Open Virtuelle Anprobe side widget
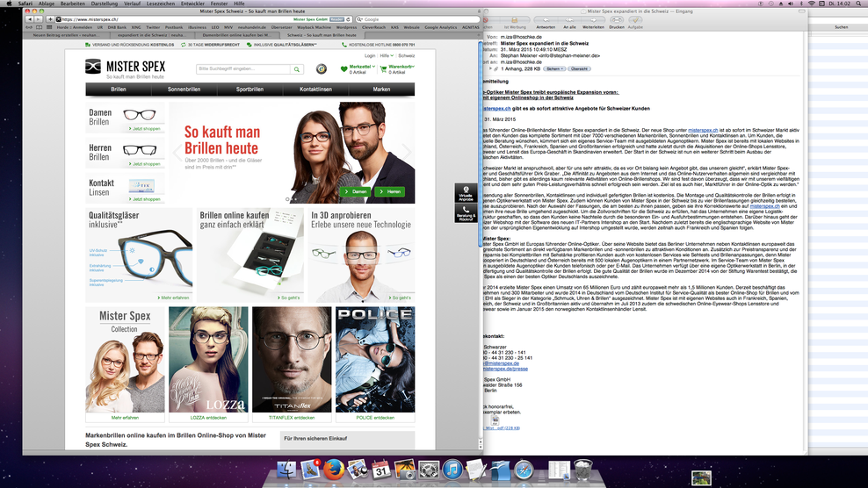The height and width of the screenshot is (488, 868). [467, 193]
